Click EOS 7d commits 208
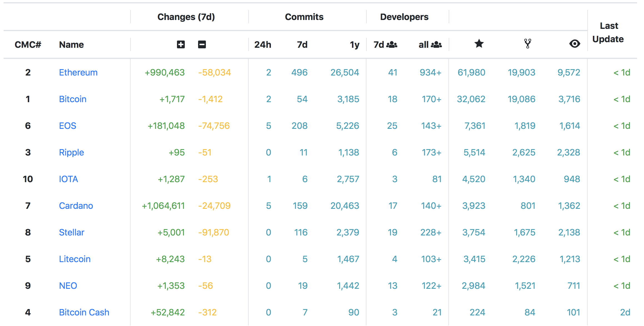644x326 pixels. click(299, 126)
